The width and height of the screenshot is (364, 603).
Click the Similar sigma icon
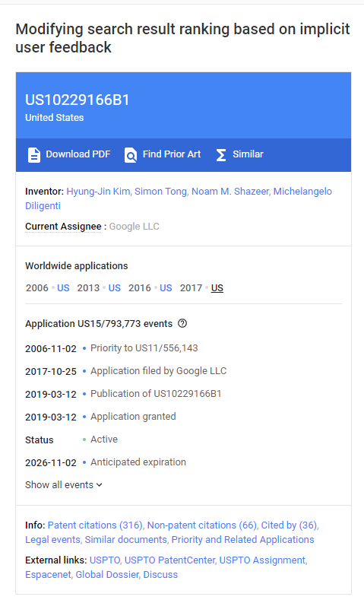(x=221, y=155)
